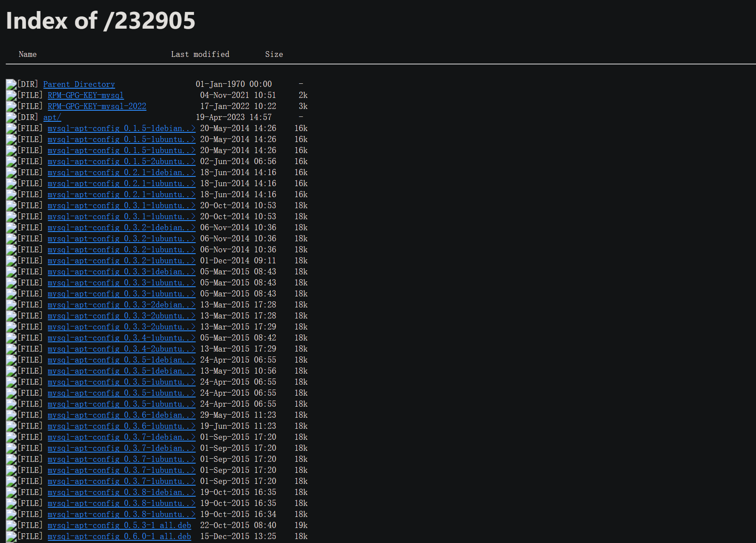Click the file icon beside RPM-GPG-KEY-mysql-2022

[11, 106]
